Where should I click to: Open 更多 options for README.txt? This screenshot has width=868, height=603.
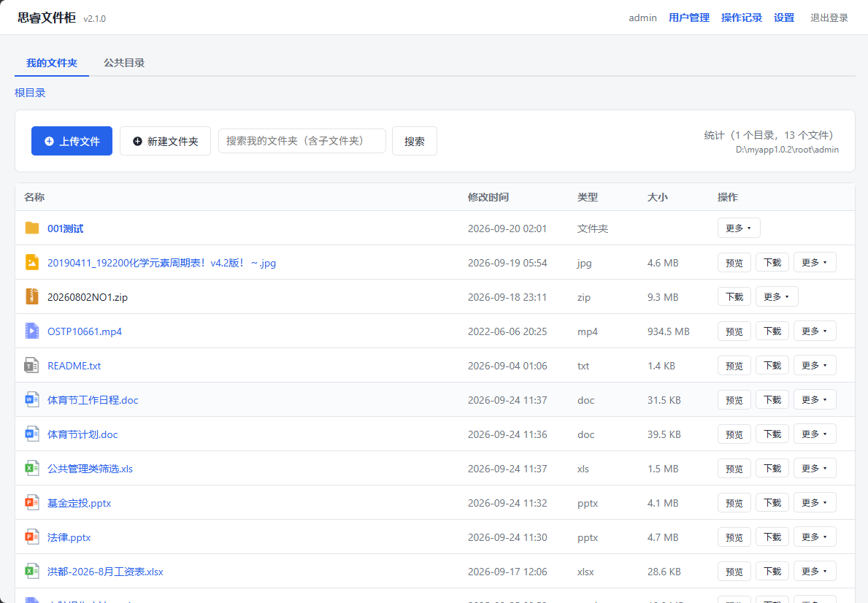[x=814, y=366]
